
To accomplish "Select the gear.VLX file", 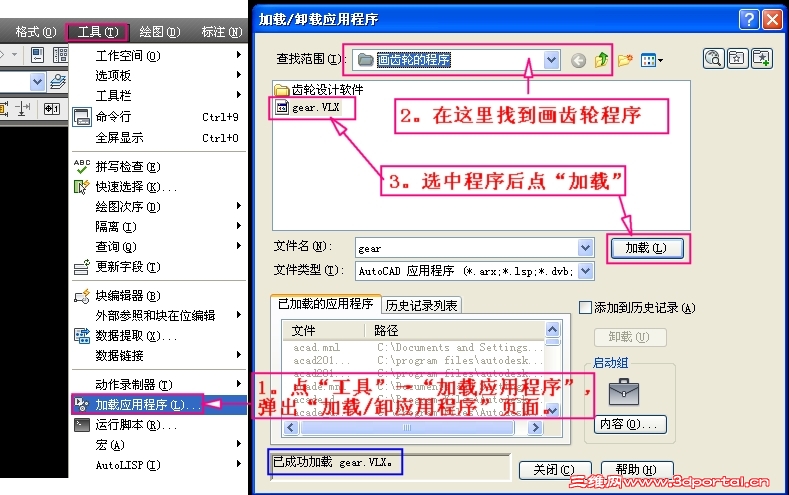I will (308, 107).
